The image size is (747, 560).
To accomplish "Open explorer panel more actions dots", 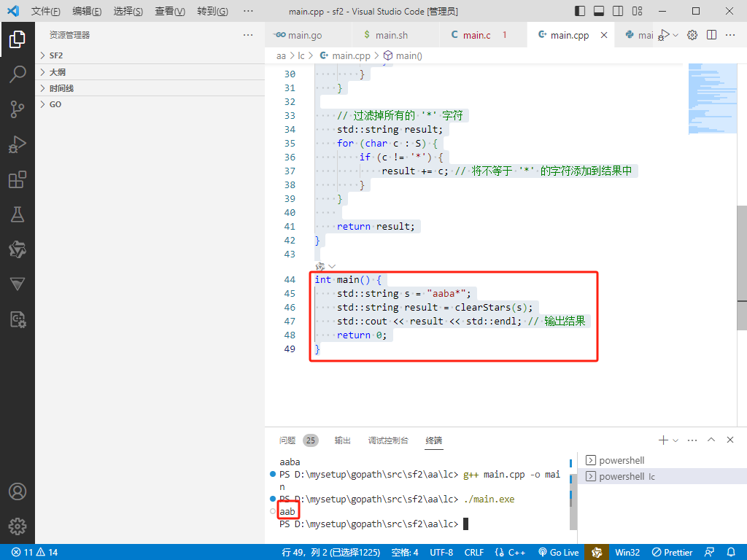I will [x=248, y=35].
